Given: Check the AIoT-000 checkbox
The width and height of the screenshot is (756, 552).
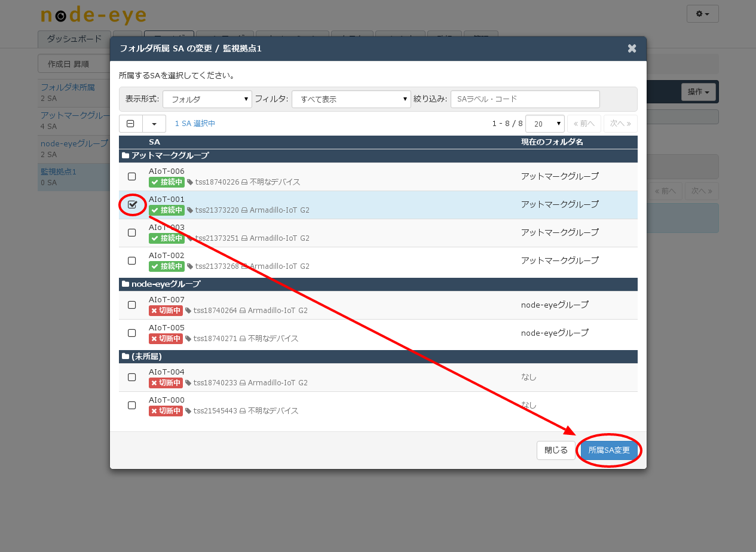Looking at the screenshot, I should coord(132,406).
